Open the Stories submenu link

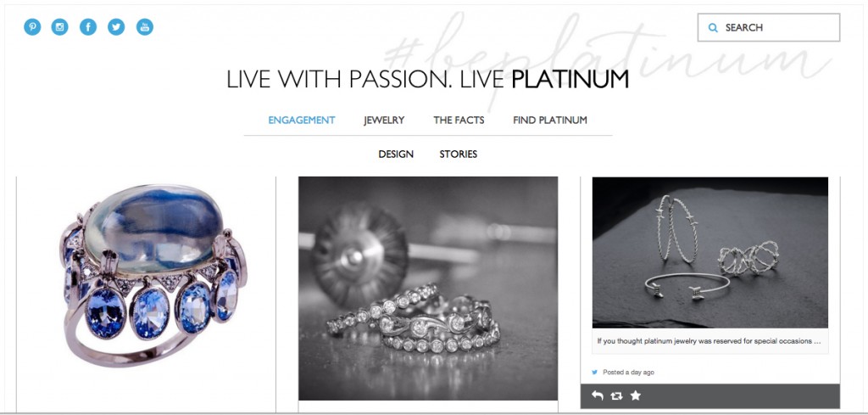tap(459, 154)
